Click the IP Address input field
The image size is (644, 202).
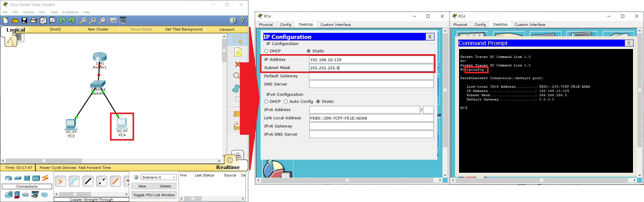click(371, 60)
